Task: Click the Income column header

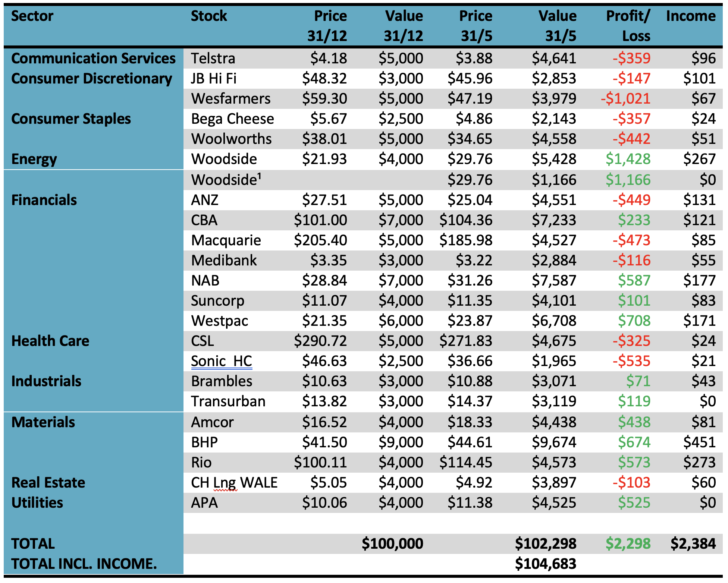Action: pos(690,16)
